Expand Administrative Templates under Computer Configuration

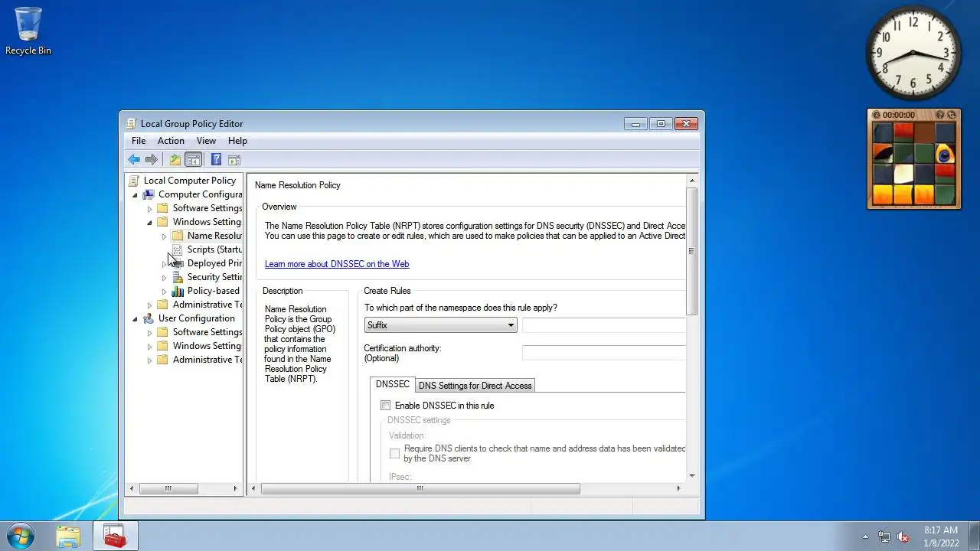[150, 305]
